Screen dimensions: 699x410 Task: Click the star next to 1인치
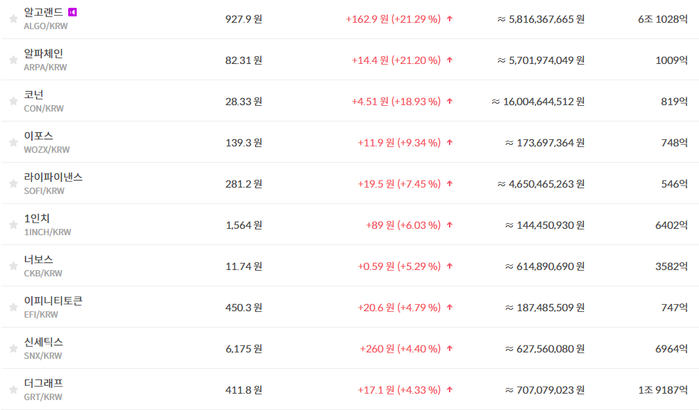[13, 225]
